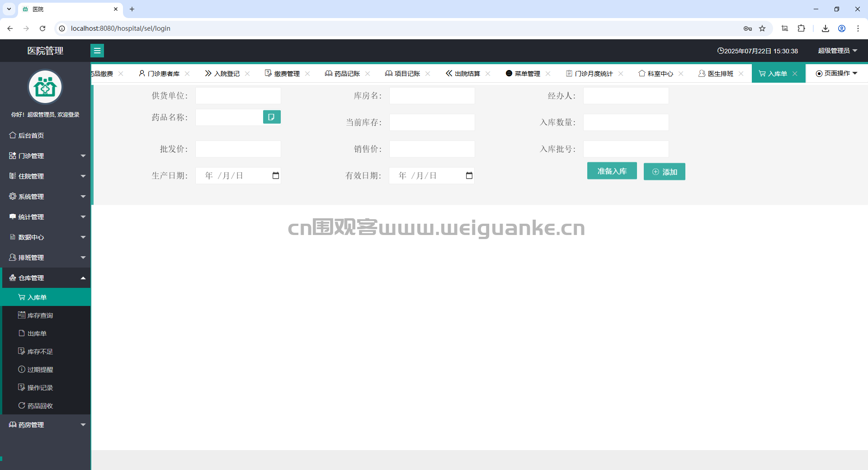The height and width of the screenshot is (470, 868).
Task: Bookmark this page with the star icon
Action: point(762,28)
